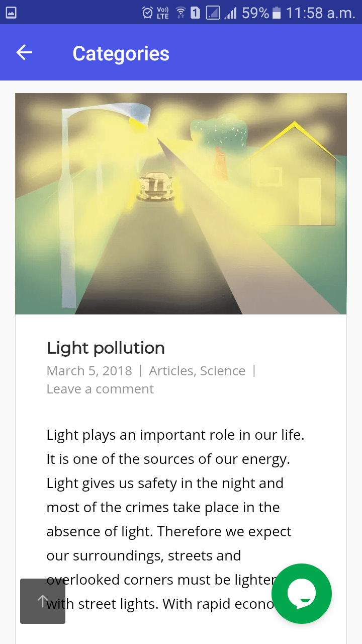Tap the 11:58 a.m. clock
The image size is (362, 644).
click(320, 13)
